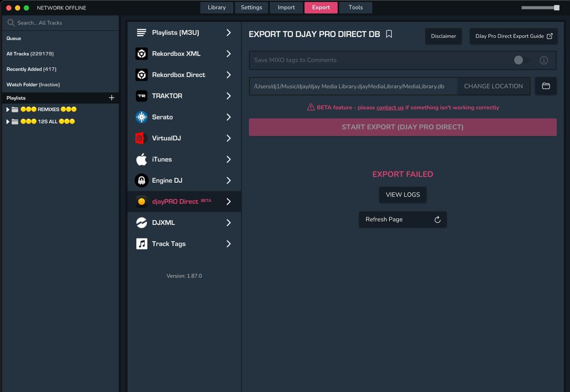This screenshot has width=570, height=392.
Task: Click the Engine DJ logo icon
Action: pyautogui.click(x=142, y=180)
